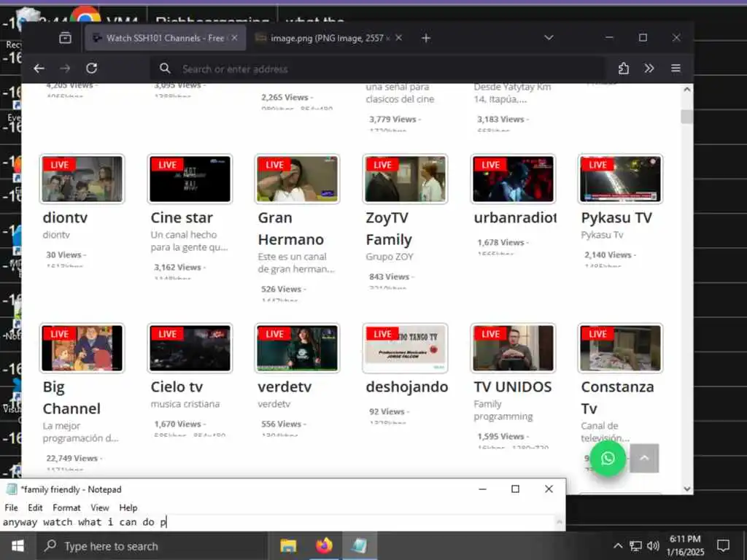Open the green WhatsApp chat button
Screen dimensions: 747x560
pos(608,458)
